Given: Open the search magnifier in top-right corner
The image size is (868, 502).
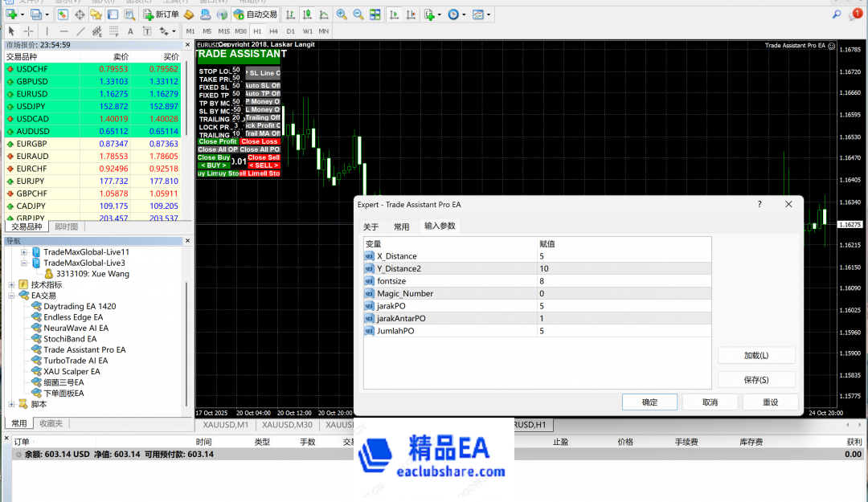Looking at the screenshot, I should pyautogui.click(x=837, y=14).
